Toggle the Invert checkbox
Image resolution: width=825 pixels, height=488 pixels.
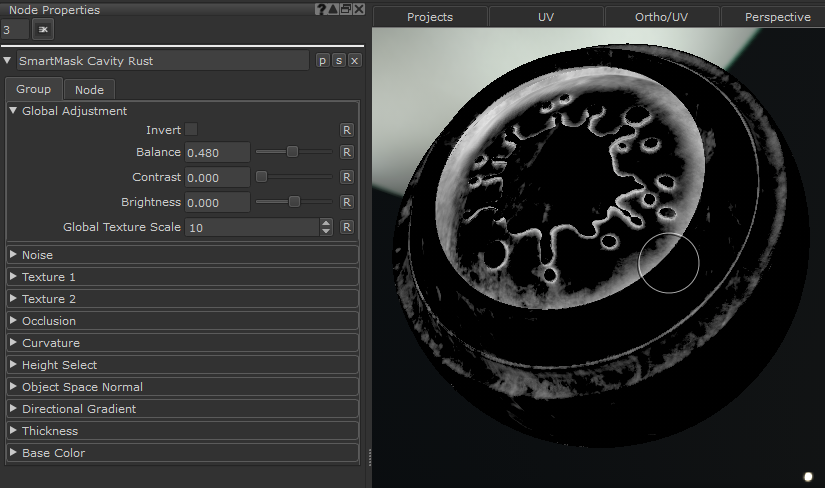coord(191,129)
